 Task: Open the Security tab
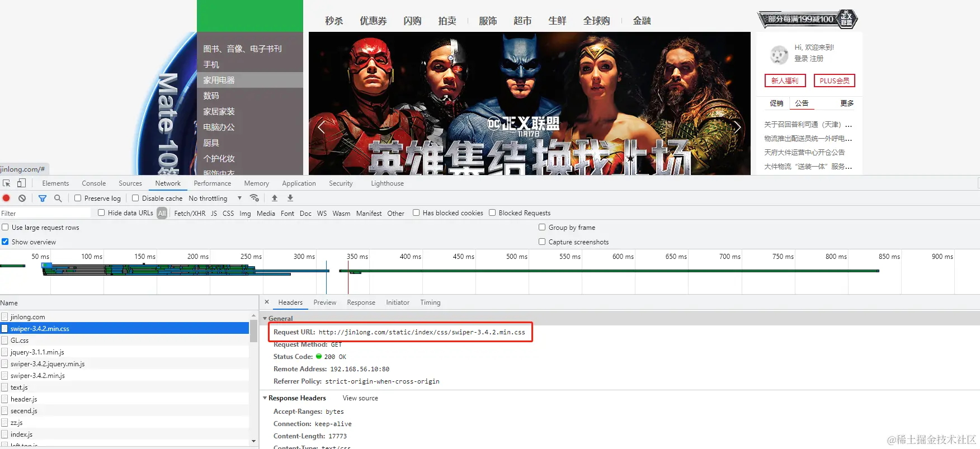[x=341, y=183]
